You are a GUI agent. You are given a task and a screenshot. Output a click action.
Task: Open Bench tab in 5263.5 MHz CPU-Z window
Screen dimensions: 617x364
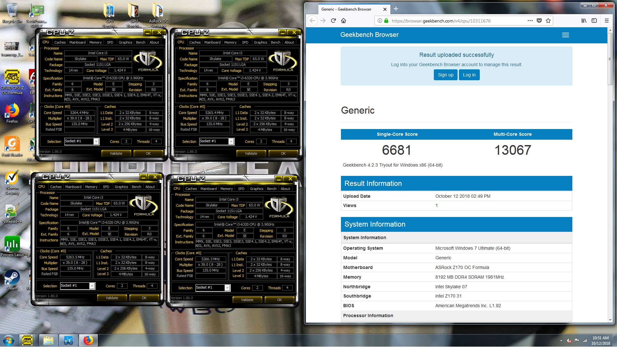pyautogui.click(x=136, y=187)
